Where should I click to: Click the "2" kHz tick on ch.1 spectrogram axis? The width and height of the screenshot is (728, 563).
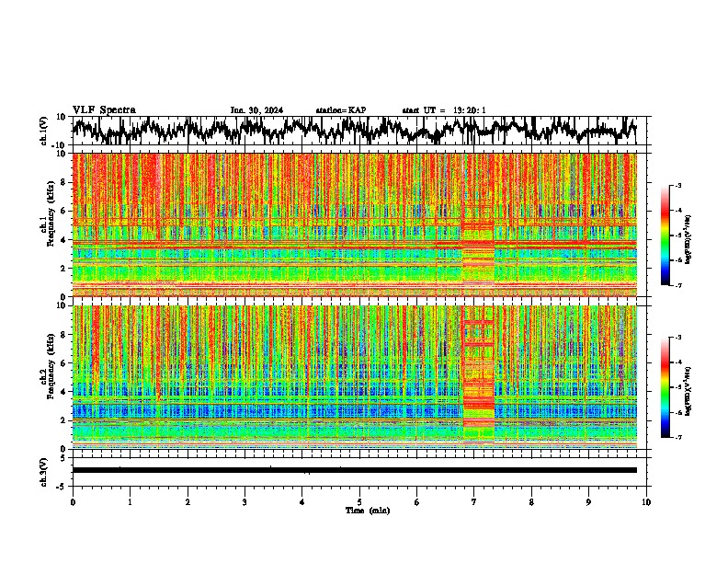(63, 268)
